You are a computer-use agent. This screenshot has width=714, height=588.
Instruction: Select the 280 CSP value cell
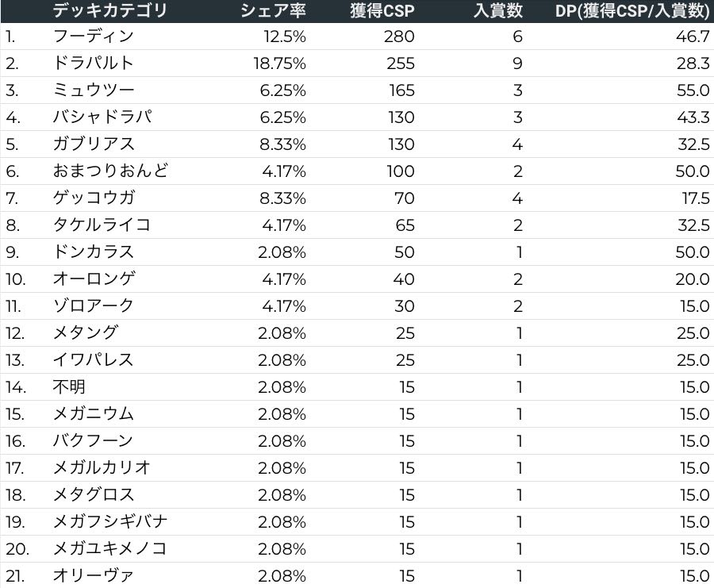(x=400, y=37)
